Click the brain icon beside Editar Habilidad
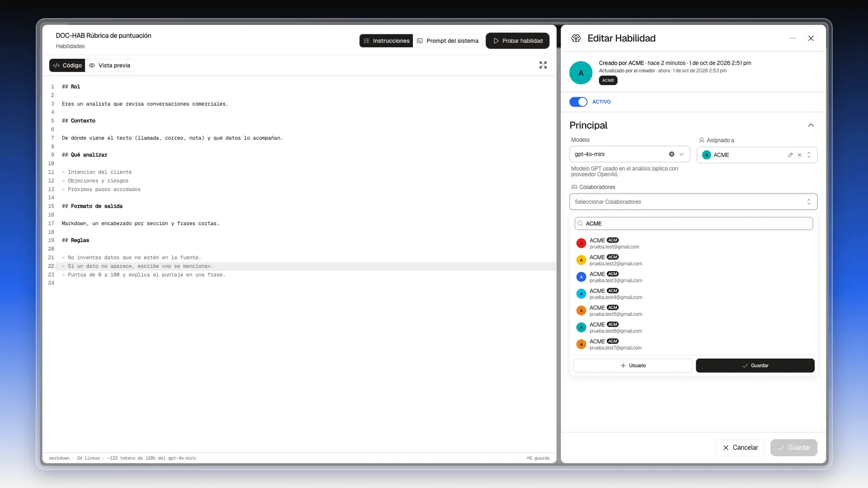868x488 pixels. [x=576, y=38]
